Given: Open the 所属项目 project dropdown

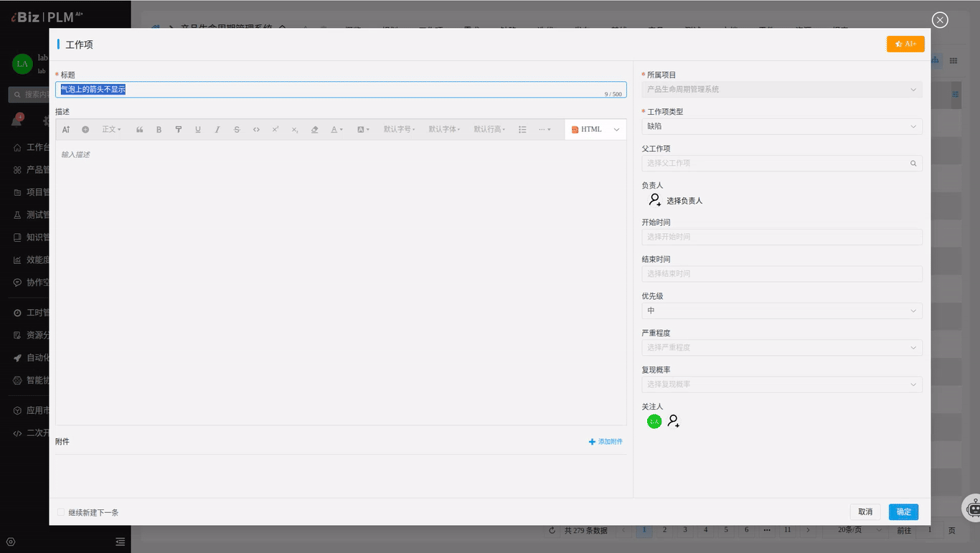Looking at the screenshot, I should click(x=782, y=90).
